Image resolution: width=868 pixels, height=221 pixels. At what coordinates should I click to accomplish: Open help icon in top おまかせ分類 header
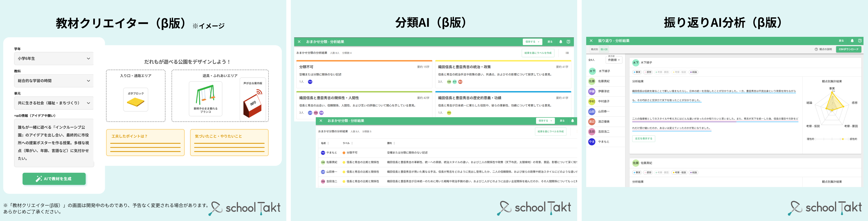click(x=568, y=42)
